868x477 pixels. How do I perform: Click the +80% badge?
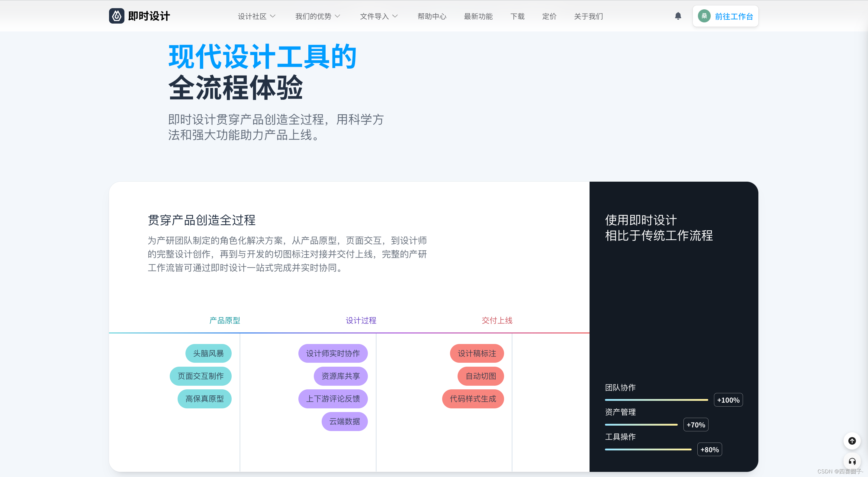click(x=709, y=449)
